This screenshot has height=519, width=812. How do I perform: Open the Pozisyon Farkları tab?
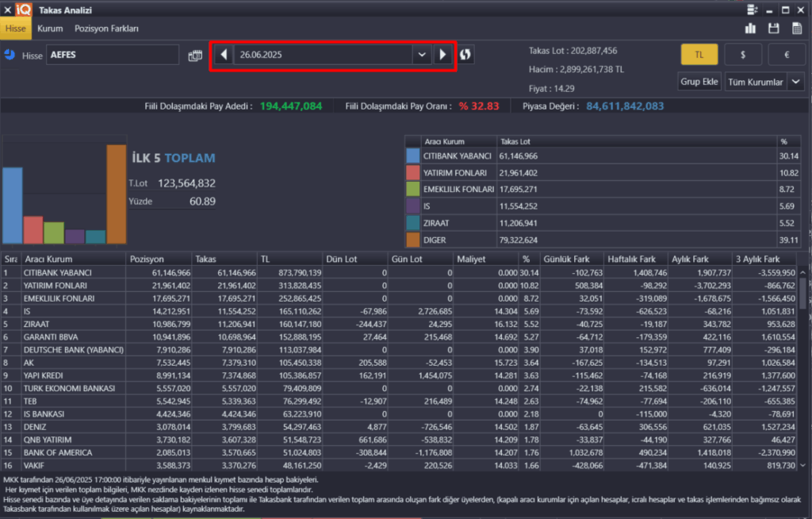point(106,29)
